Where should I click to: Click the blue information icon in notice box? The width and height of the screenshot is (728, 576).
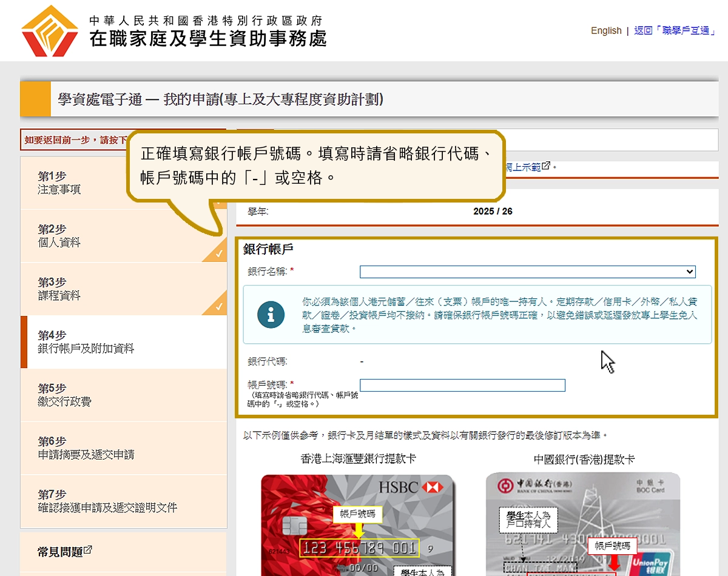pyautogui.click(x=271, y=315)
